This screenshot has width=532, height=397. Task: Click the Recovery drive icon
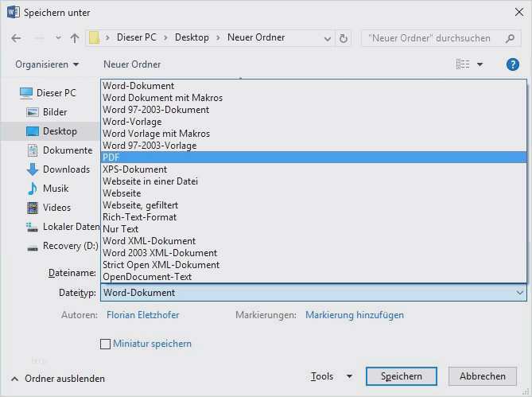click(x=33, y=248)
